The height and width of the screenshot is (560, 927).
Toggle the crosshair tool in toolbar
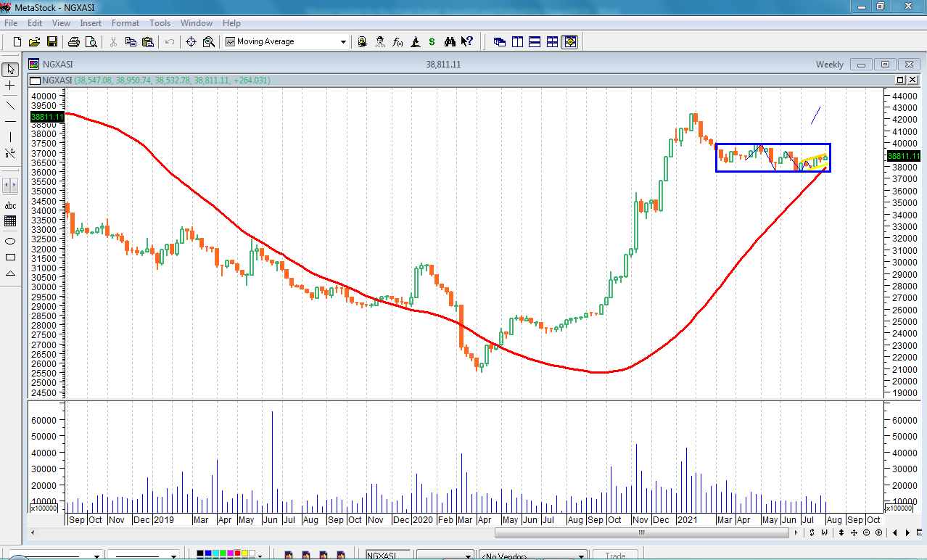191,42
